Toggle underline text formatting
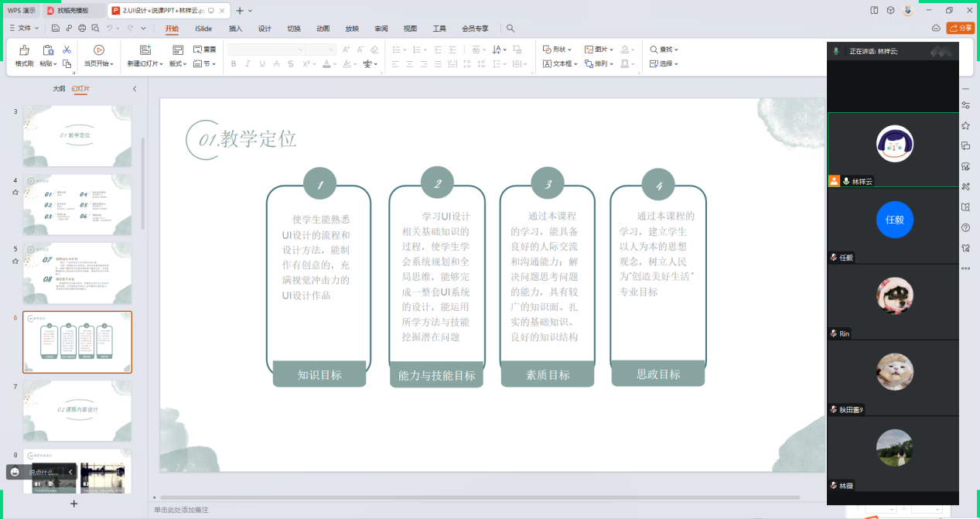Screen dimensions: 980x519 (262, 64)
